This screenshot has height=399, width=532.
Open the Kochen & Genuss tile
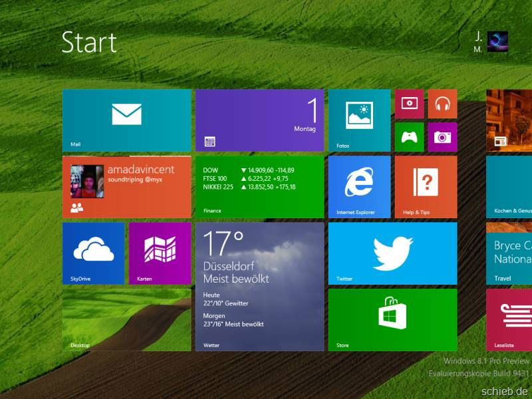tap(509, 187)
